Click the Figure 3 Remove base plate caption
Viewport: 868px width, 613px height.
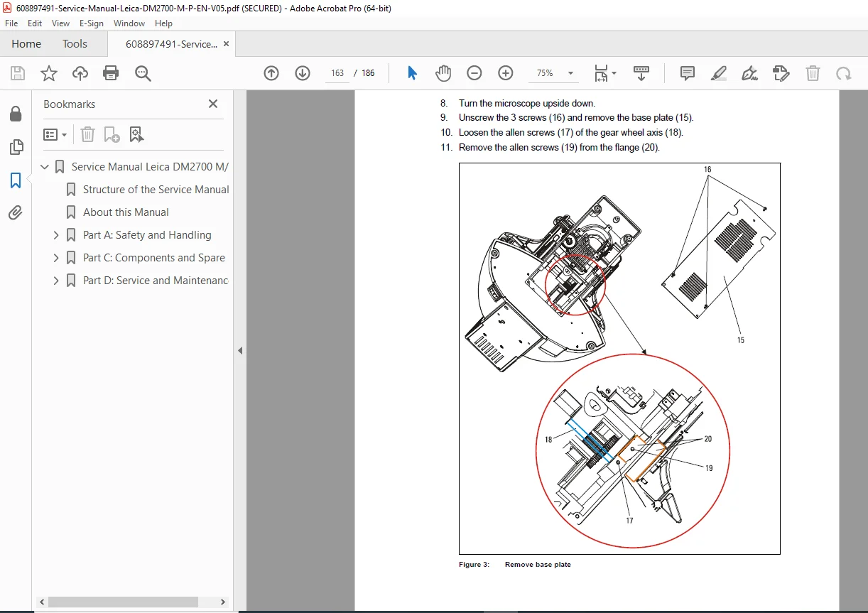click(x=515, y=565)
